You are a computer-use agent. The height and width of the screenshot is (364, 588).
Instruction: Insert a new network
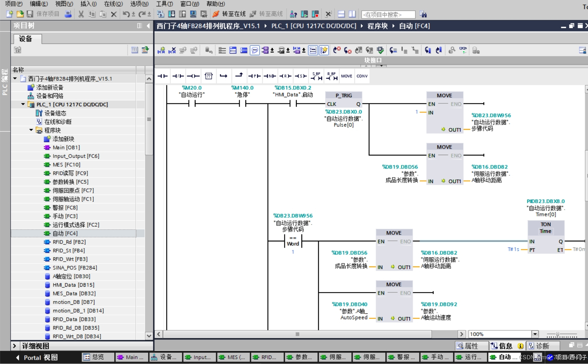(x=161, y=50)
